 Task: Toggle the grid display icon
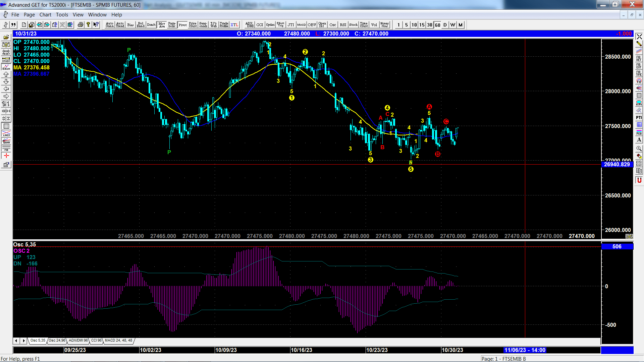[x=6, y=126]
